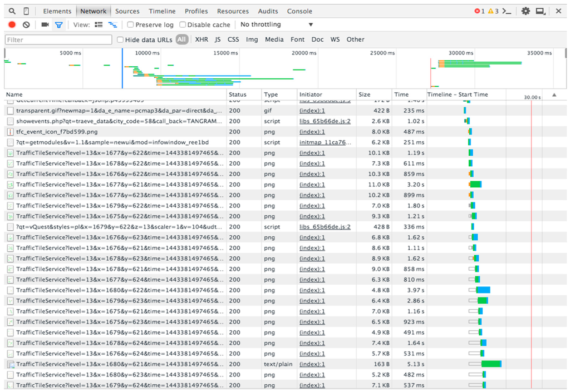Click inside the Filter text field
Image resolution: width=570 pixels, height=392 pixels.
pyautogui.click(x=58, y=40)
